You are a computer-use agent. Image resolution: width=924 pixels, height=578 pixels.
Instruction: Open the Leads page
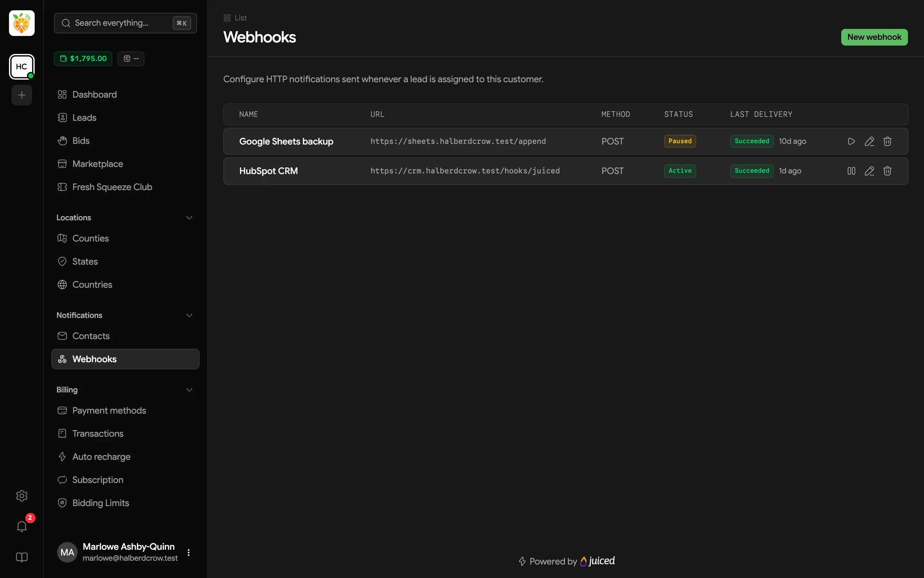click(125, 118)
